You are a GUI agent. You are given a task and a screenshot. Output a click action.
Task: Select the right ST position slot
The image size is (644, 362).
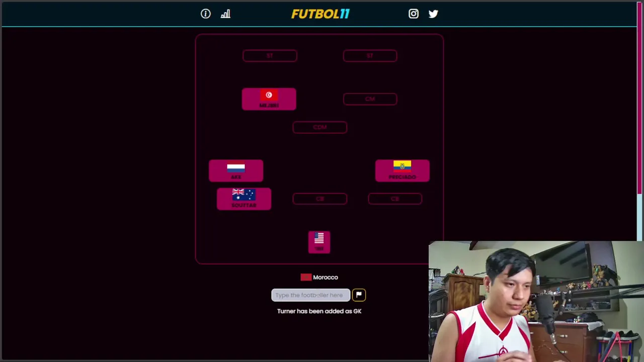(370, 56)
